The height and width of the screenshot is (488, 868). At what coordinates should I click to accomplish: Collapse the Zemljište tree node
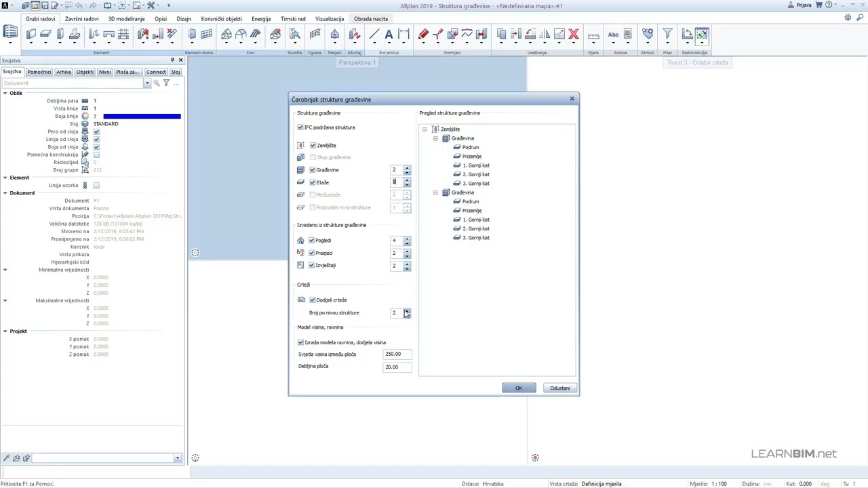[x=425, y=129]
